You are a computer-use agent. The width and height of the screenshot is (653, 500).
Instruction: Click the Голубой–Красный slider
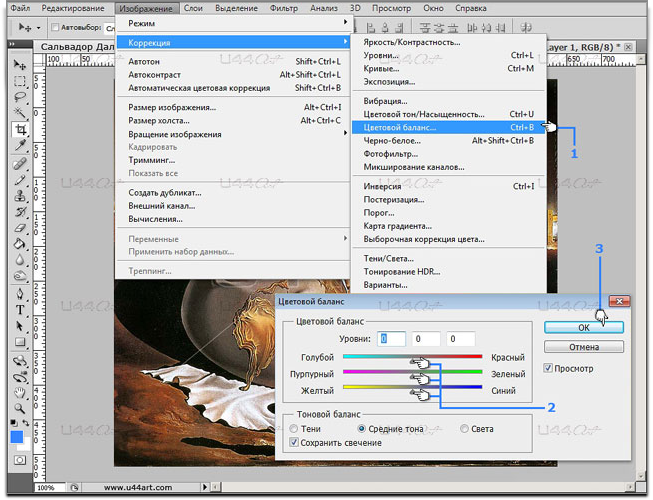click(412, 356)
